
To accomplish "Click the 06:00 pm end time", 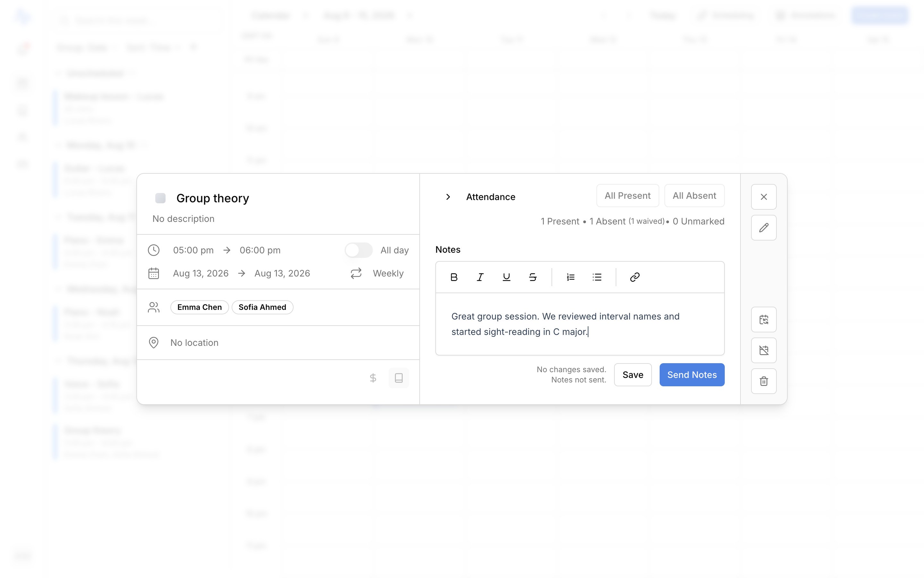I will [x=260, y=250].
